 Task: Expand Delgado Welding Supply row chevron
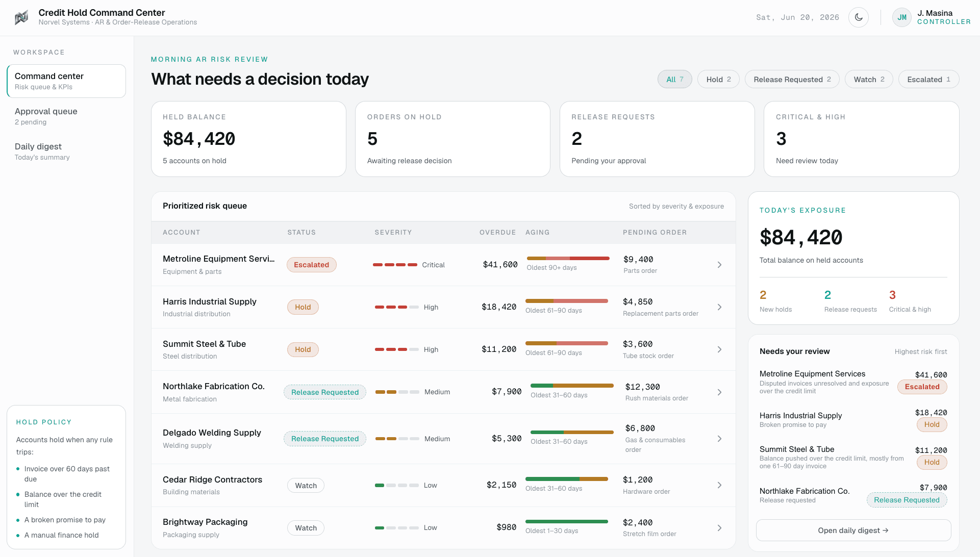(x=719, y=439)
